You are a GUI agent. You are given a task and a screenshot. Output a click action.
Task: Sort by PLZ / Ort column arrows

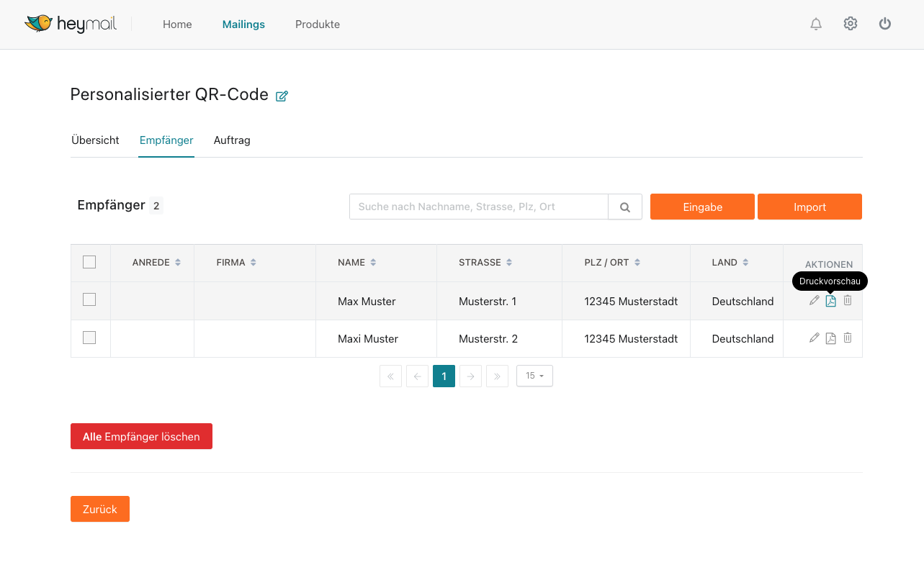pos(637,263)
